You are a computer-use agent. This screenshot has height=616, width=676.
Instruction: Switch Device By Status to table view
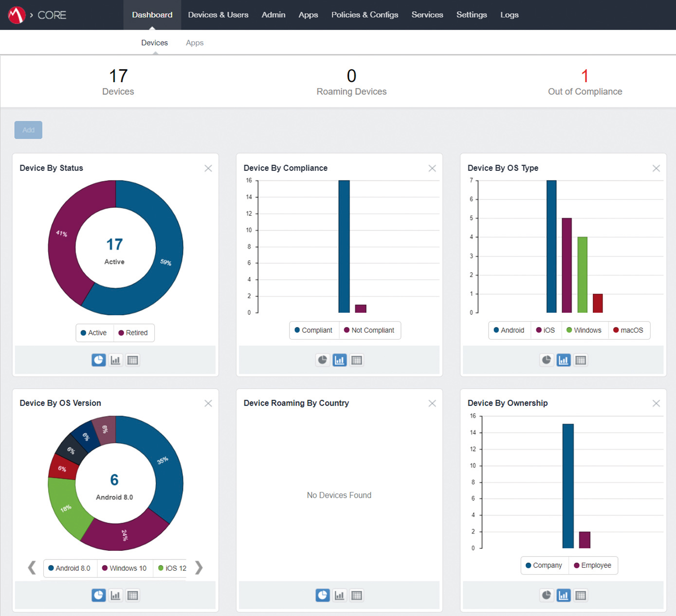click(132, 360)
